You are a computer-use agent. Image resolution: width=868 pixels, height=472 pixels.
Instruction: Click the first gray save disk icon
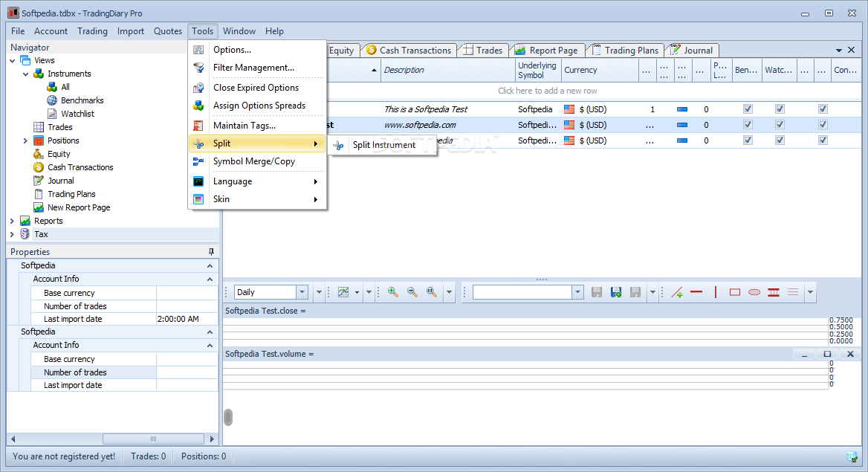pos(597,292)
